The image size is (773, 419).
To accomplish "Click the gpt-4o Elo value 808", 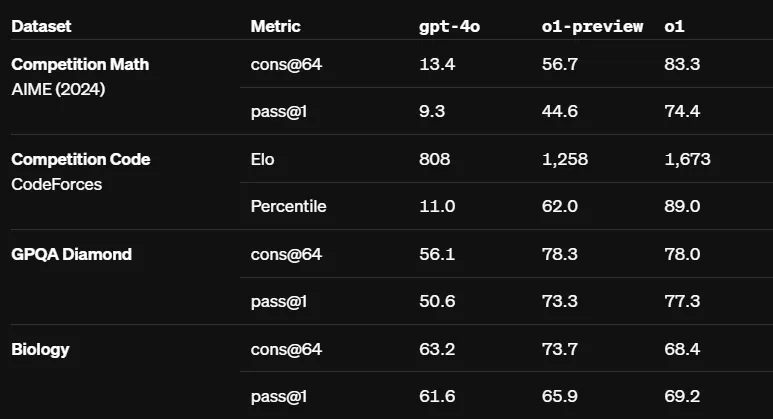I will [434, 159].
